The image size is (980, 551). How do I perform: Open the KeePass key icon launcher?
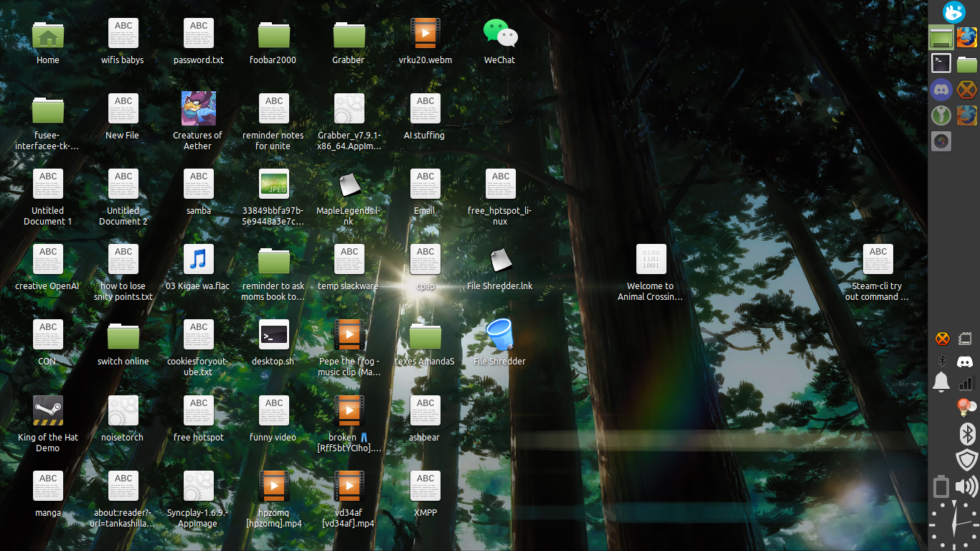click(941, 116)
